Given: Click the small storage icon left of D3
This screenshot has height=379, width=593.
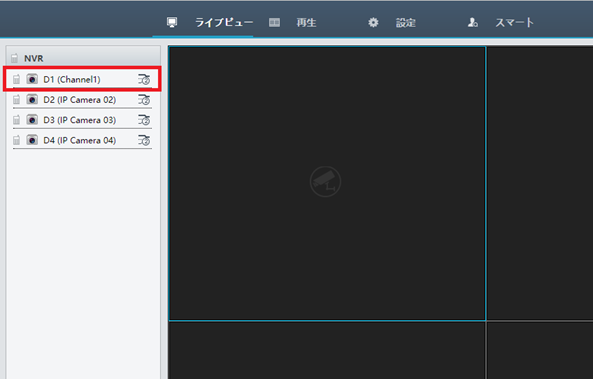Looking at the screenshot, I should point(16,120).
